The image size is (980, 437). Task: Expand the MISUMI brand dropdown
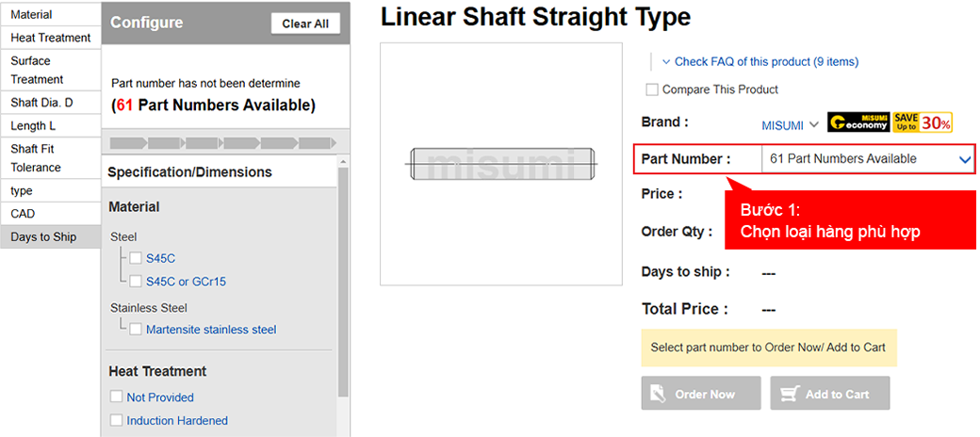pyautogui.click(x=790, y=125)
